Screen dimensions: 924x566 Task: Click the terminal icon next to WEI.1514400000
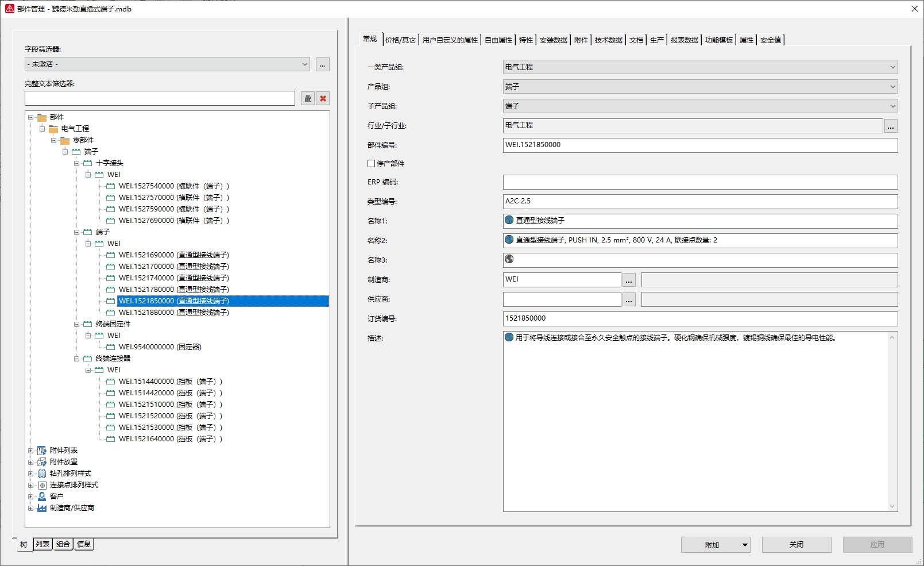[x=111, y=382]
